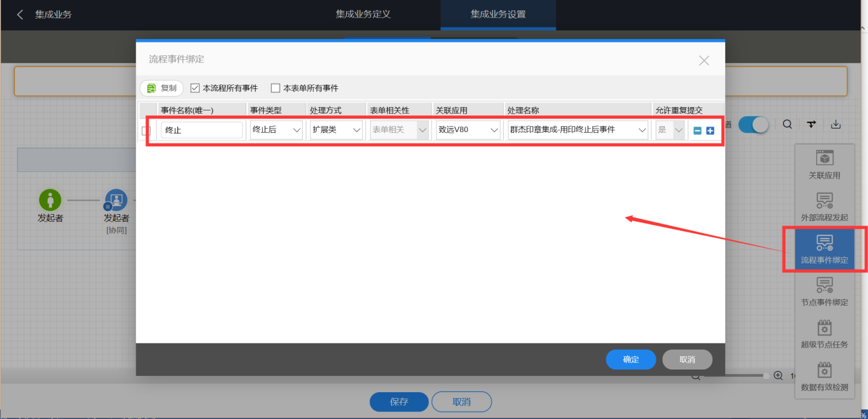Click the 流程事件绑定 dialog title text
Screen dimensions: 868x419
pos(177,59)
